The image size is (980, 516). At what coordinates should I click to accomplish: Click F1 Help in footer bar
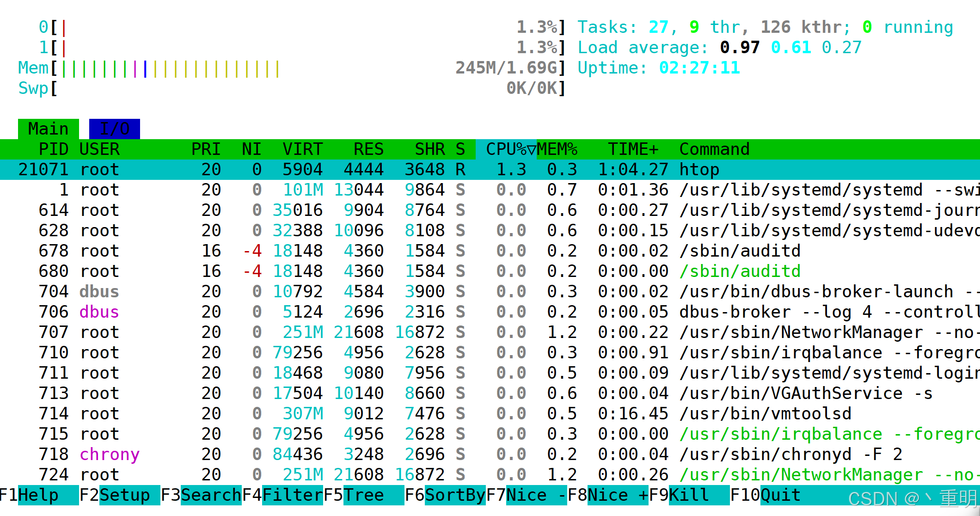tap(39, 495)
